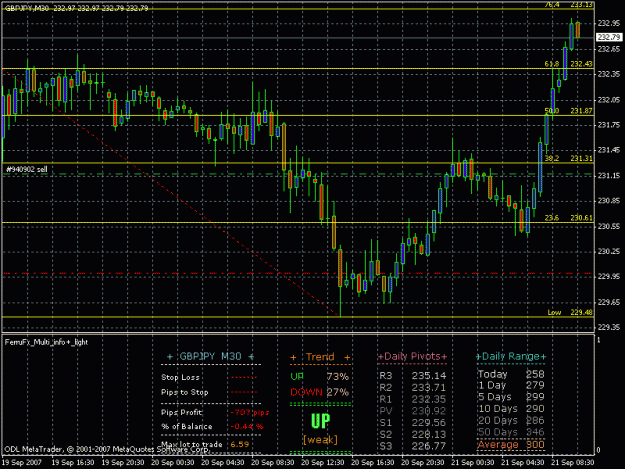This screenshot has height=469, width=625.
Task: Click the DOWN 27% trend row
Action: point(320,392)
